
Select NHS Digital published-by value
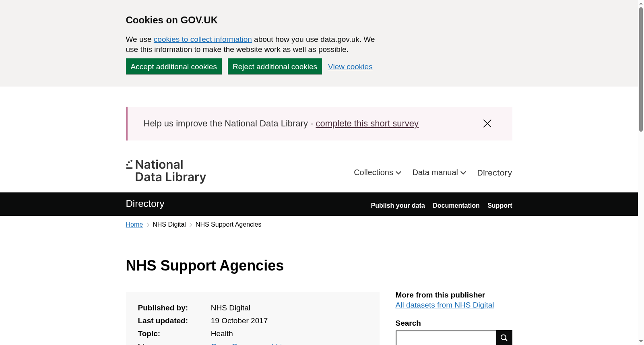pos(231,308)
